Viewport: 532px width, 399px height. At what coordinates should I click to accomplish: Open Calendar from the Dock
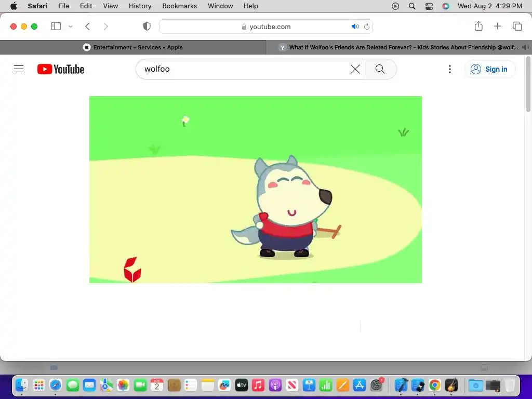click(157, 385)
